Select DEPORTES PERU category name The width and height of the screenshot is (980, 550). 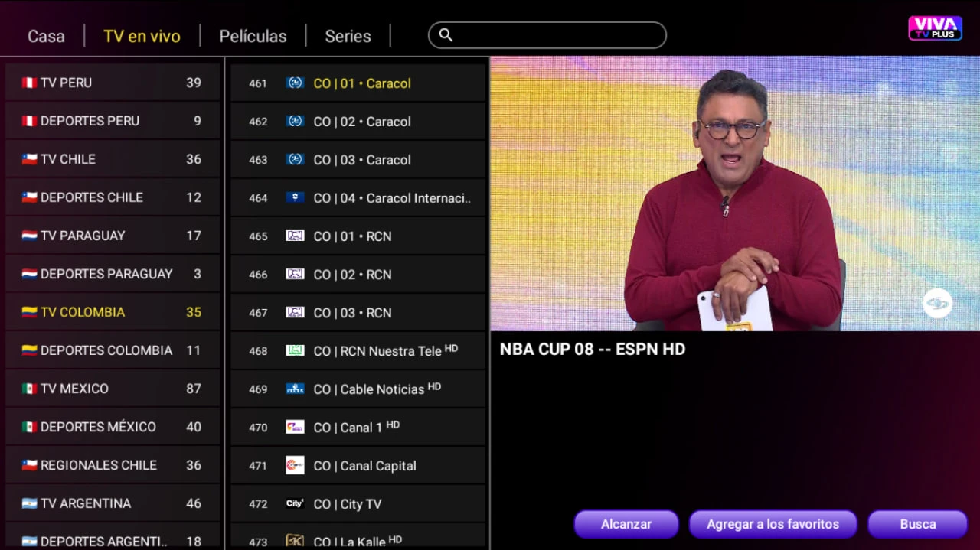click(x=90, y=121)
